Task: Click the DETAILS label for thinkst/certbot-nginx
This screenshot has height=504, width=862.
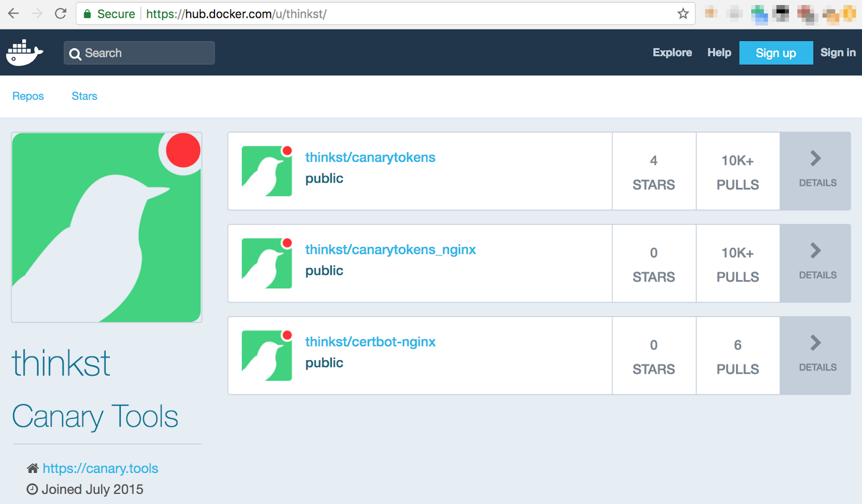Action: tap(818, 367)
